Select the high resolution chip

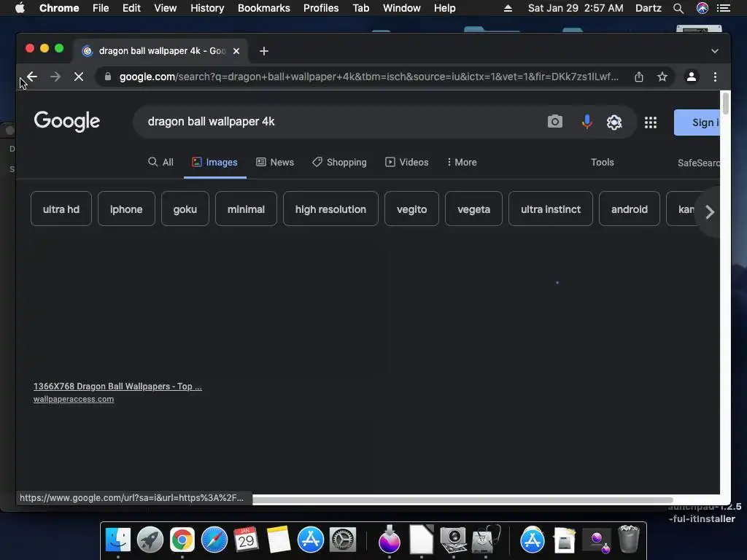point(330,209)
